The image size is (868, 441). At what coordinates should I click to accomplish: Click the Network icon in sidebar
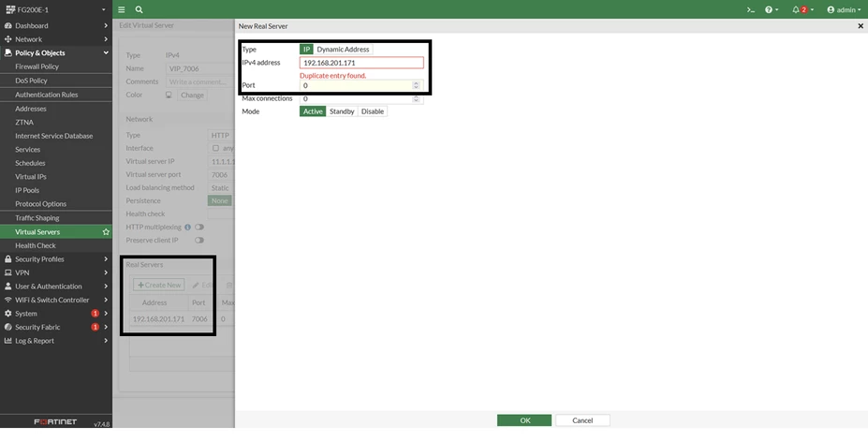point(7,39)
